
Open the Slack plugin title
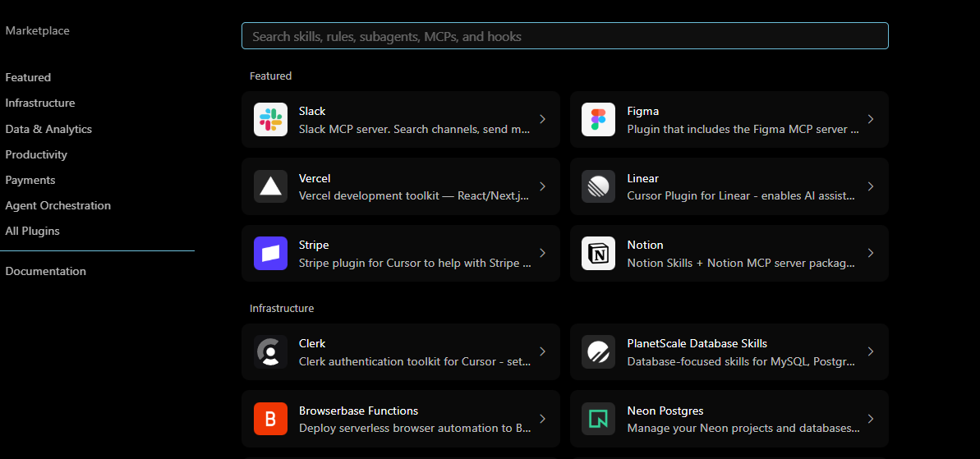(x=312, y=111)
